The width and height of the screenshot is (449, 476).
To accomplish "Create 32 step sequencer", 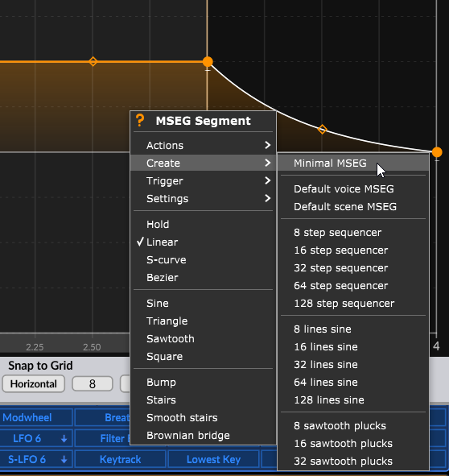I will 353,268.
